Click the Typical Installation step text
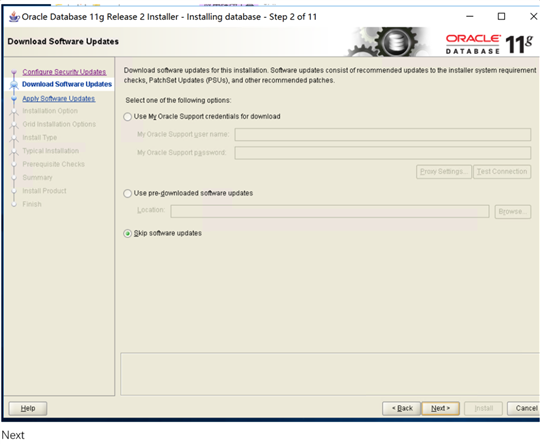The image size is (540, 444). click(x=51, y=151)
